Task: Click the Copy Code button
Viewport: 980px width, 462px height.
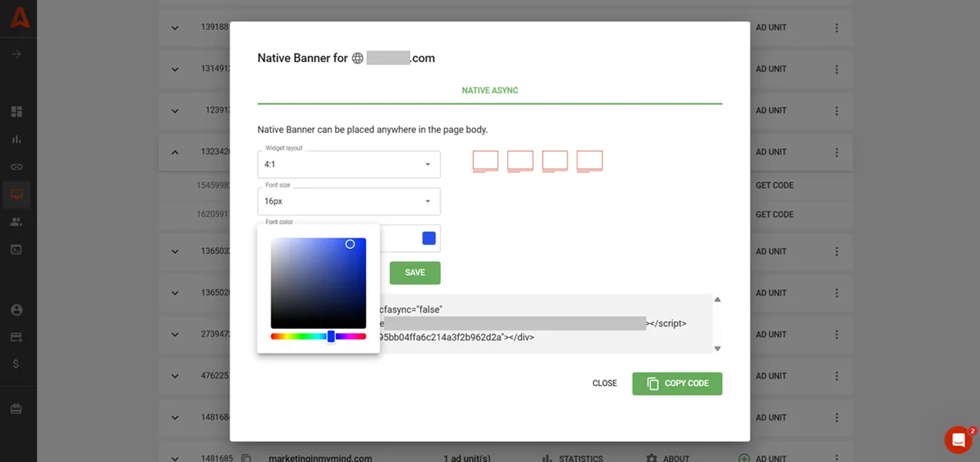Action: tap(677, 384)
